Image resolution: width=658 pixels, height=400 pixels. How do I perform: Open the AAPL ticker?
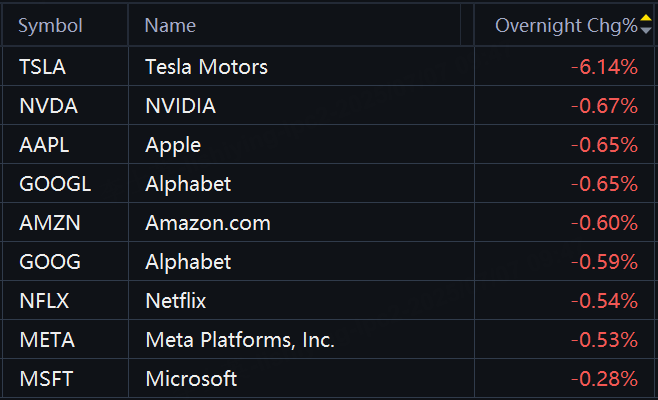tap(44, 145)
